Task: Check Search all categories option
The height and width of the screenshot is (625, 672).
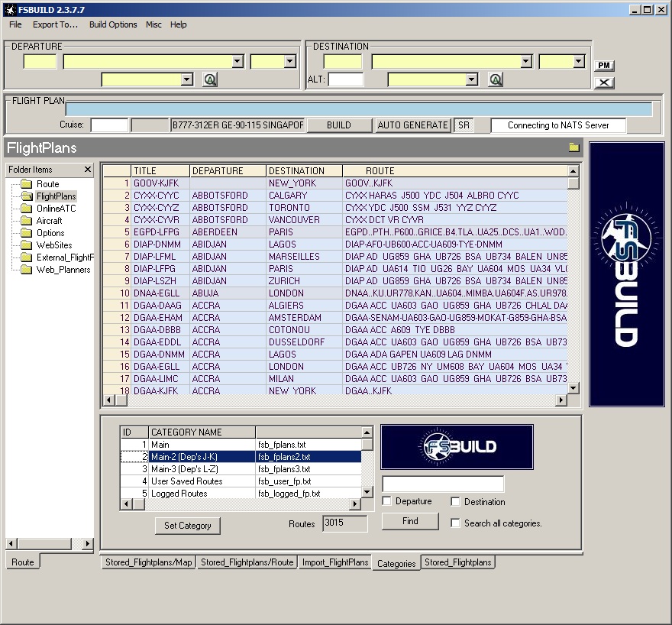Action: coord(455,523)
